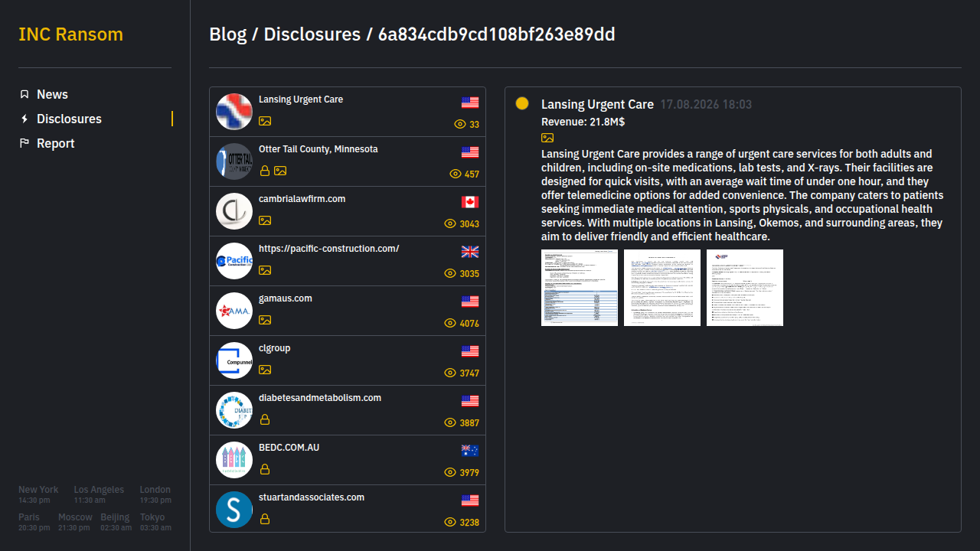
Task: Select the BEDC.COM.AU entry name
Action: tap(289, 448)
